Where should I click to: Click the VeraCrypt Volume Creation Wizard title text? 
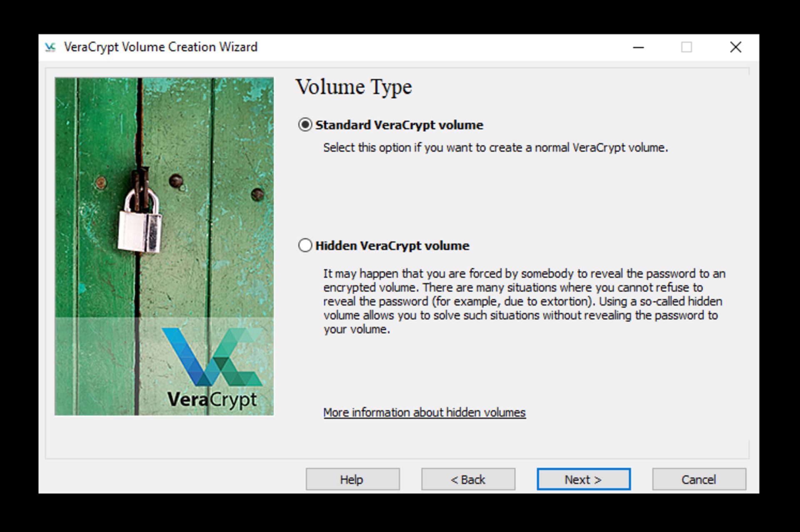[x=161, y=47]
